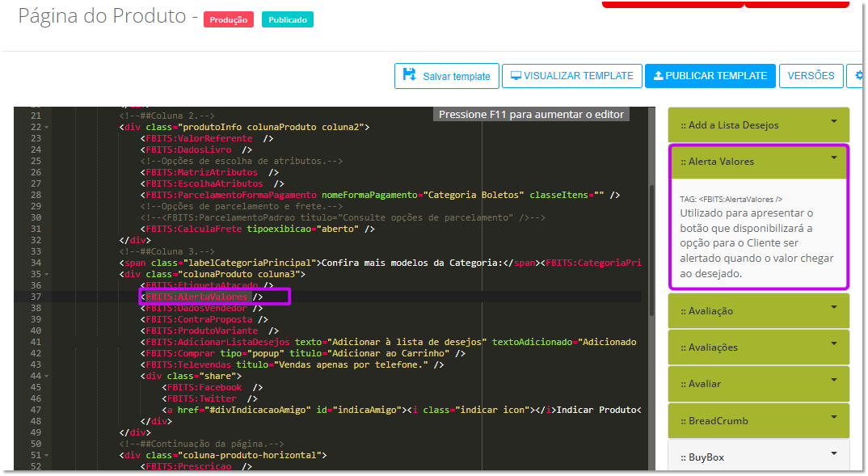868x476 pixels.
Task: Click the "Opções de escolha de atributos" comment
Action: (x=242, y=161)
